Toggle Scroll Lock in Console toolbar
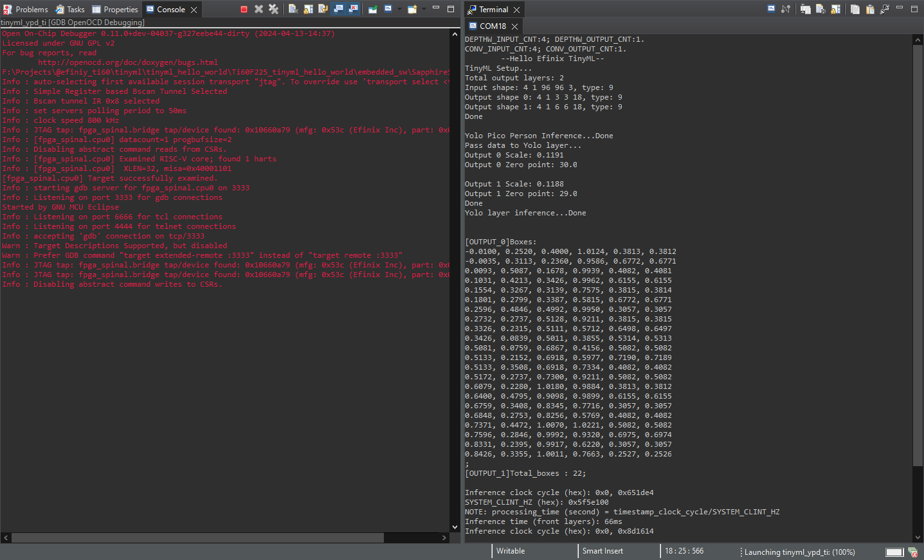924x560 pixels. tap(308, 9)
